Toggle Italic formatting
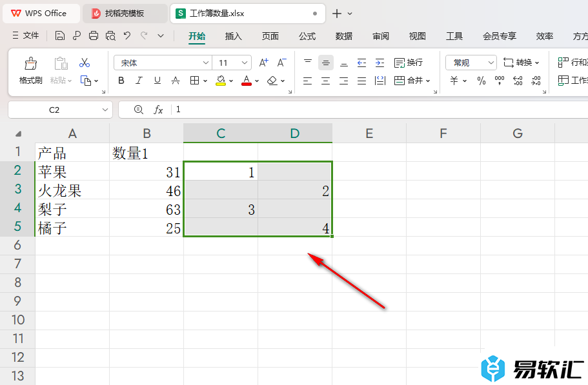Image resolution: width=588 pixels, height=385 pixels. pyautogui.click(x=139, y=81)
